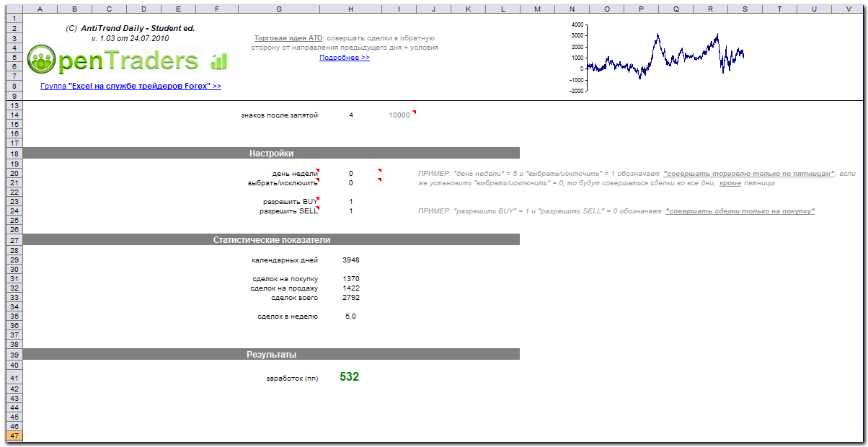Select column S header

click(x=745, y=9)
